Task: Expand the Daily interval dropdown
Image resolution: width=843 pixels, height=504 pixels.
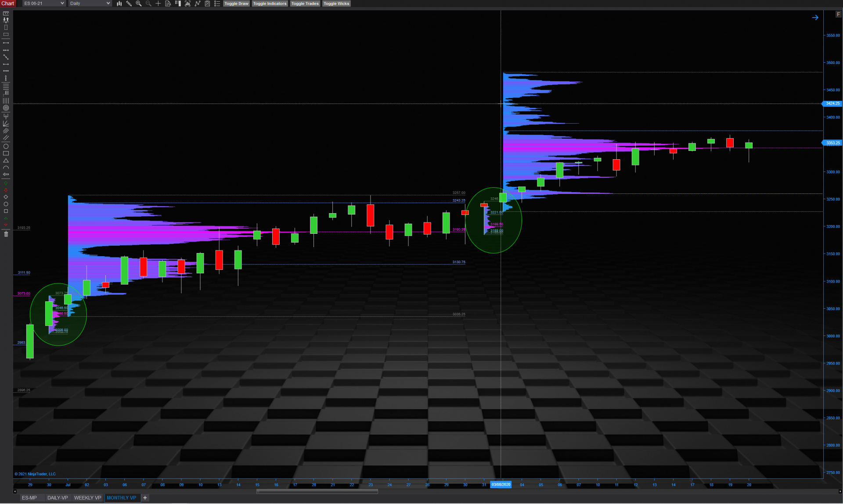Action: point(90,4)
